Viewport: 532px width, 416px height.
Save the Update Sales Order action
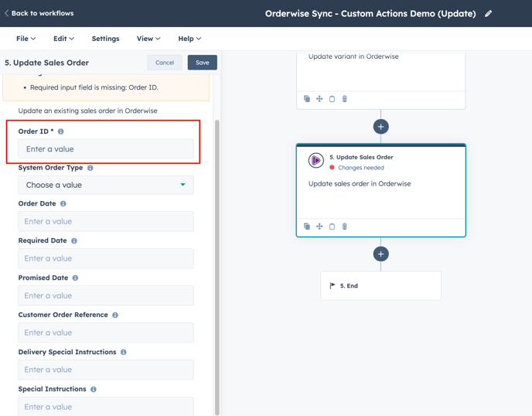pos(203,63)
